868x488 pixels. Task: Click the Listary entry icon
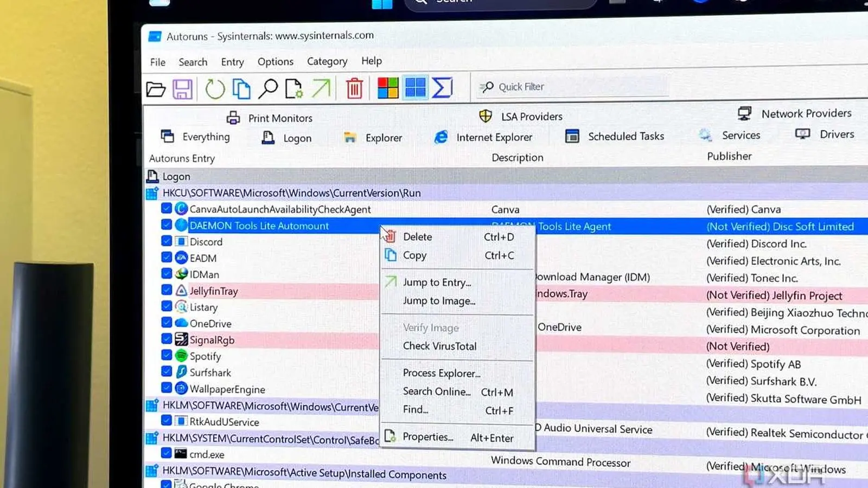(181, 307)
